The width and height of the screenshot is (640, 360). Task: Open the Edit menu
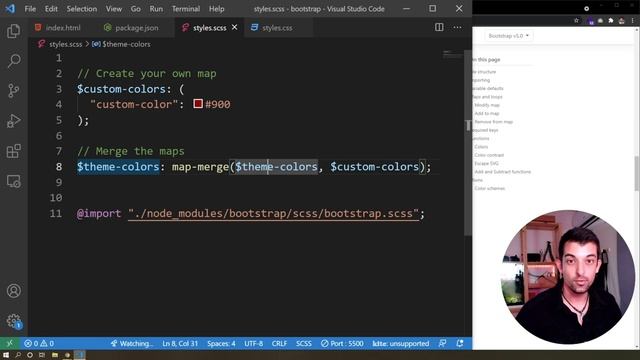point(51,9)
